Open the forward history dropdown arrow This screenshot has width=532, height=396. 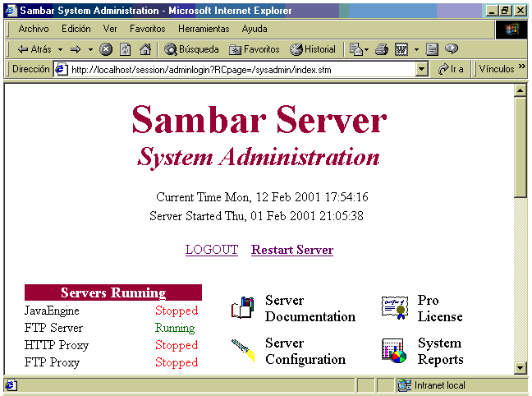tap(90, 49)
